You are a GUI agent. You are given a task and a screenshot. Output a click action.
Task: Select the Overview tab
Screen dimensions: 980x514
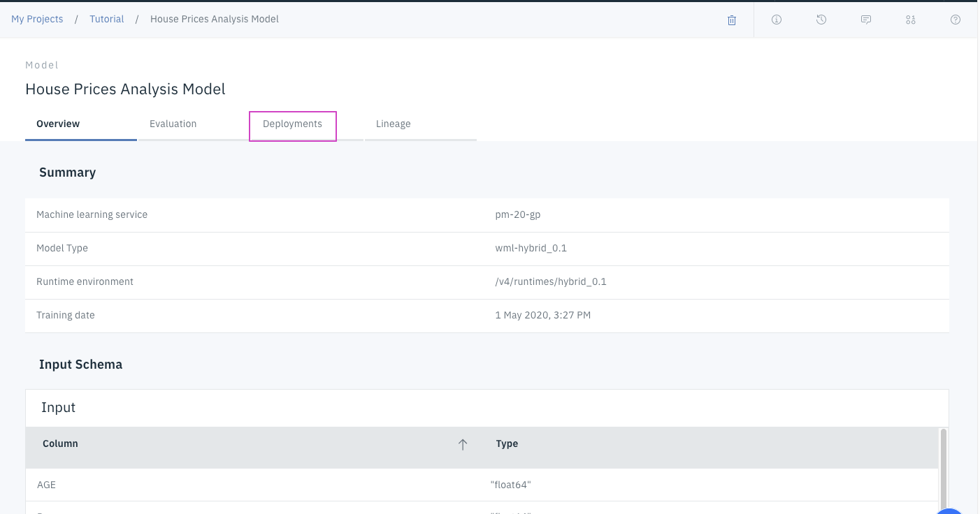81,124
